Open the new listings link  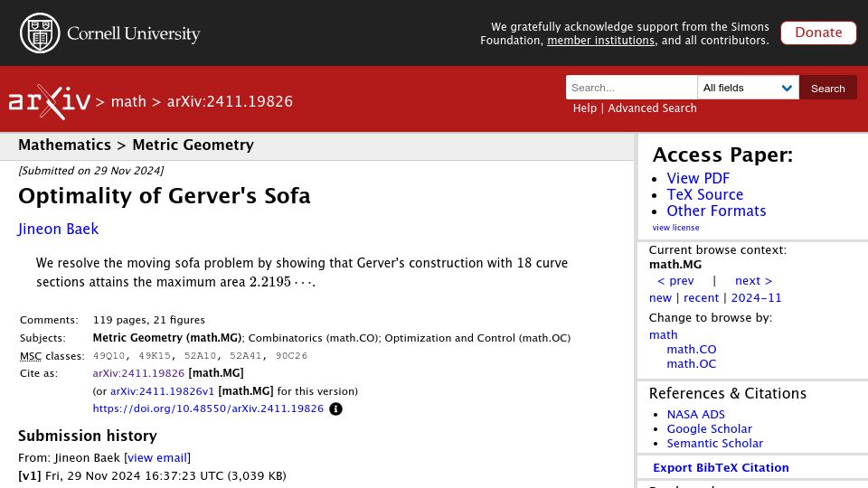point(660,298)
